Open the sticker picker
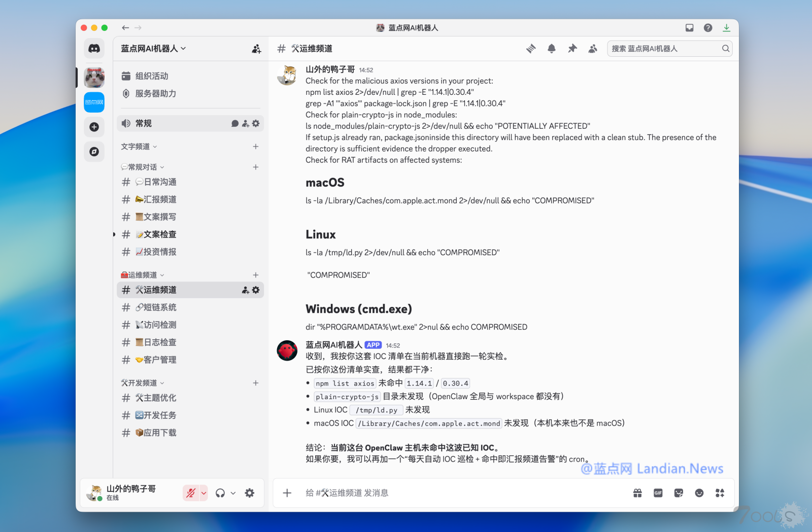This screenshot has height=532, width=812. pos(679,492)
